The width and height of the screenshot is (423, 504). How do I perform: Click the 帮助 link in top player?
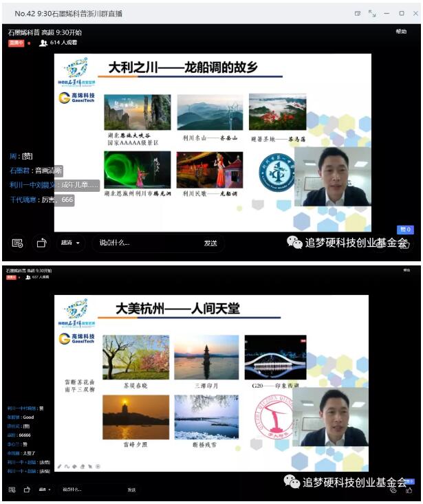[x=401, y=32]
